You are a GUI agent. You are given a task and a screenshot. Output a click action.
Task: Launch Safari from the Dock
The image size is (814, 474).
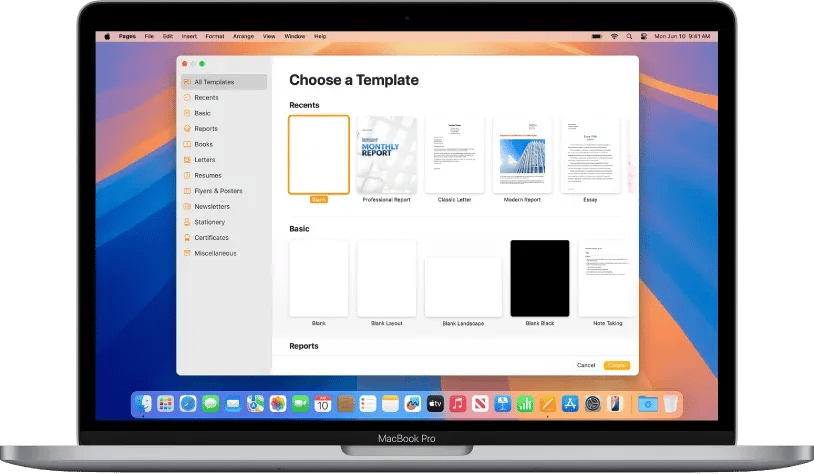pyautogui.click(x=188, y=403)
